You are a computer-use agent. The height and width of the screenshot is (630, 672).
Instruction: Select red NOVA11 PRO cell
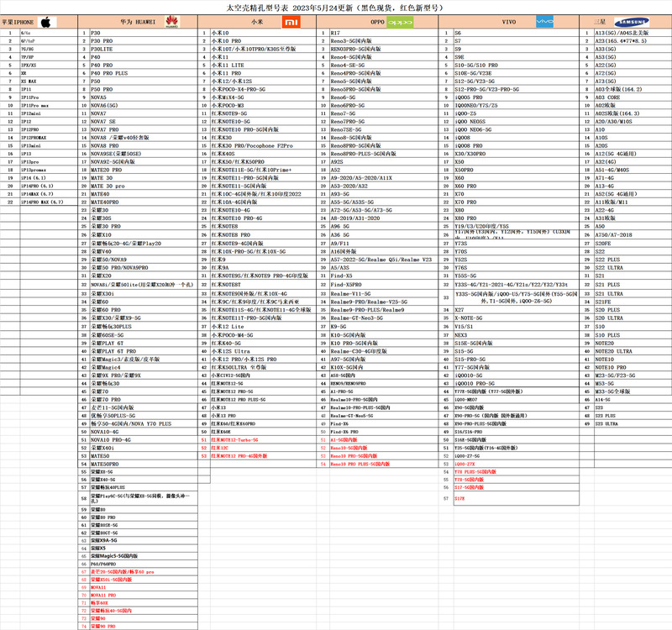tap(144, 596)
